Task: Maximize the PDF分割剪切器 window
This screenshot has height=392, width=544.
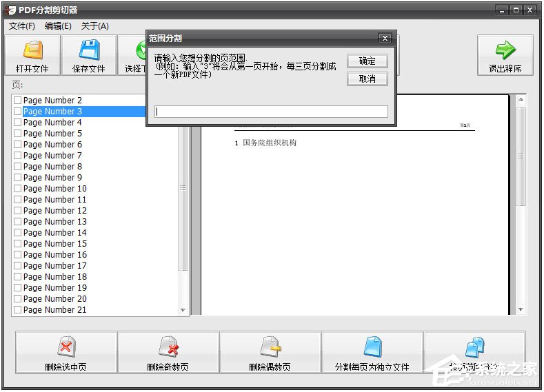Action: tap(516, 10)
